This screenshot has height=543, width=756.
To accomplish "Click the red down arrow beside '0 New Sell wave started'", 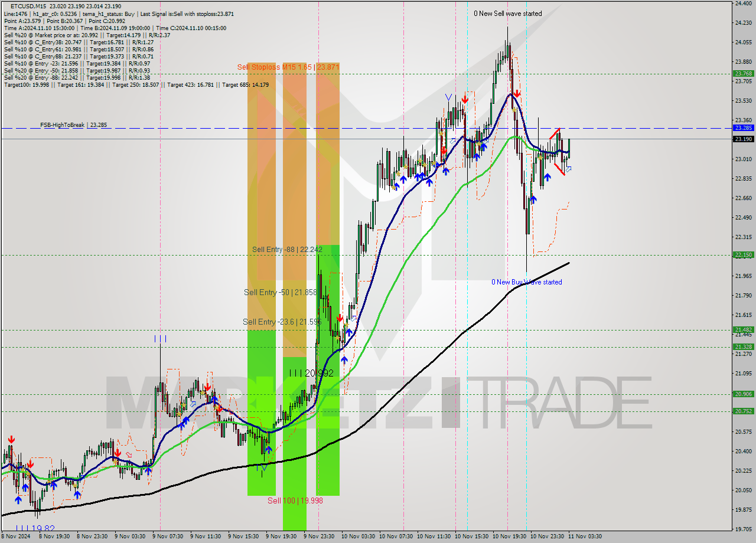I will click(x=517, y=93).
